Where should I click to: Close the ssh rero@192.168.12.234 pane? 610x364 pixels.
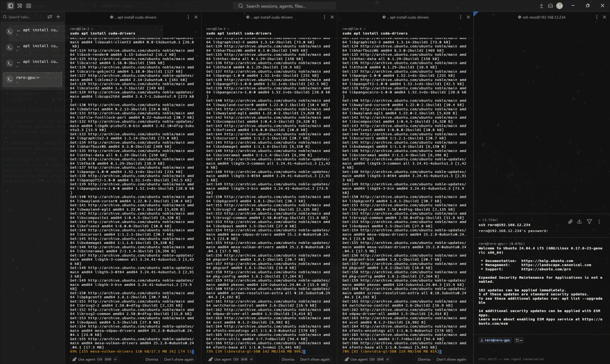[604, 17]
